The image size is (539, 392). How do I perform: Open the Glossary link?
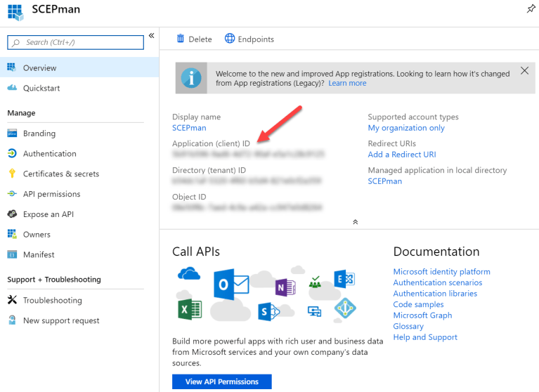click(408, 327)
